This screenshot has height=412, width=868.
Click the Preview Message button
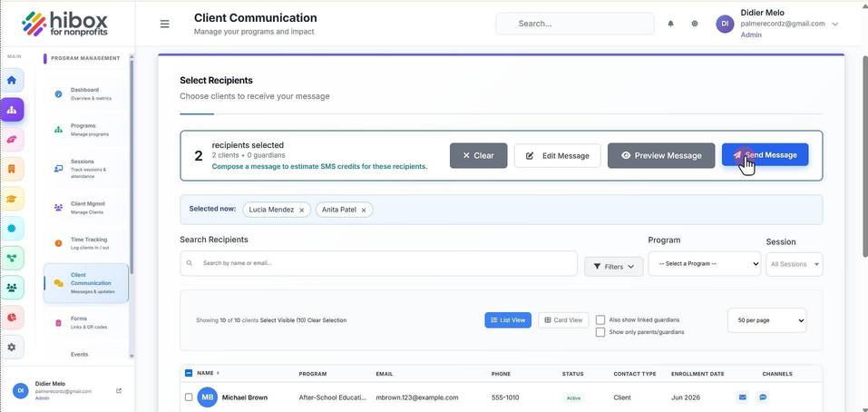[x=661, y=155]
